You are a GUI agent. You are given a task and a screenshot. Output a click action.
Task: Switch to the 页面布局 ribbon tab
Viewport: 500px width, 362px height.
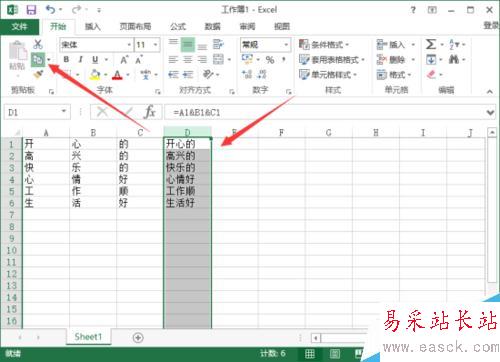click(135, 26)
